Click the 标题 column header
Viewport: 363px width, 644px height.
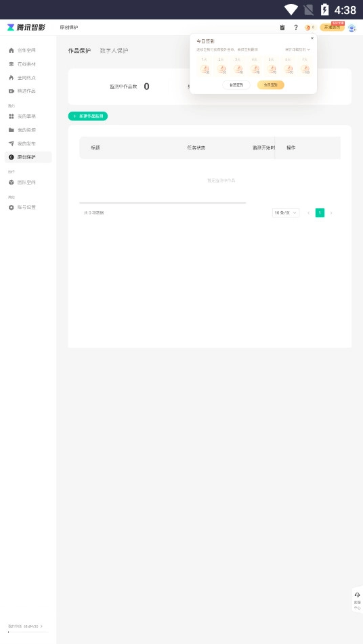tap(95, 147)
